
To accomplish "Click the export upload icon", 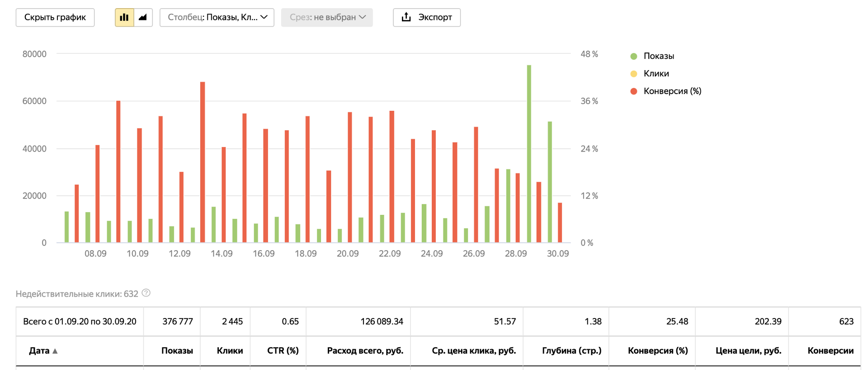I will (406, 17).
